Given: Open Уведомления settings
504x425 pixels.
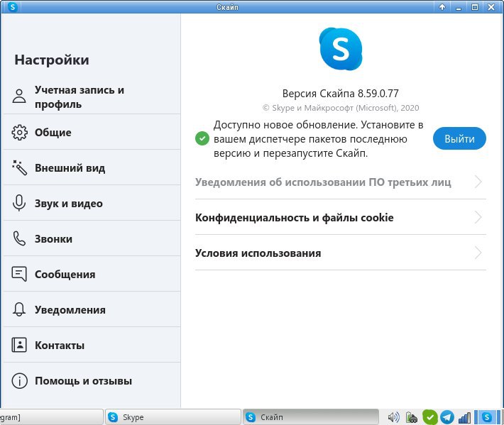Looking at the screenshot, I should tap(92, 309).
